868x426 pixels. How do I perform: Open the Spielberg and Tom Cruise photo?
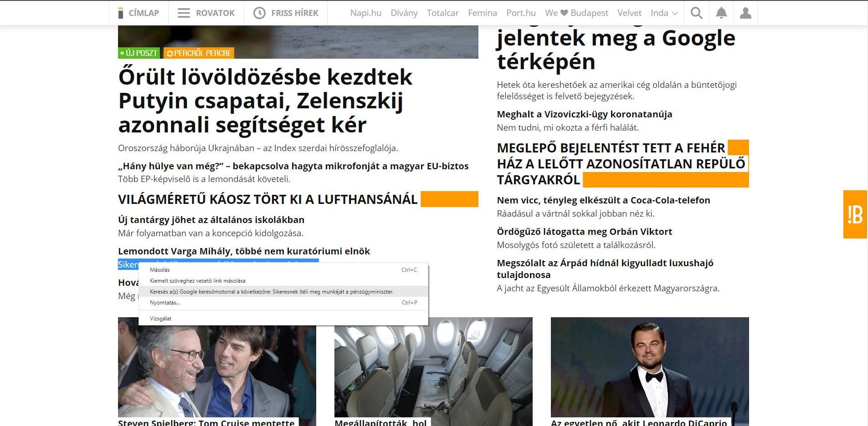tap(217, 367)
